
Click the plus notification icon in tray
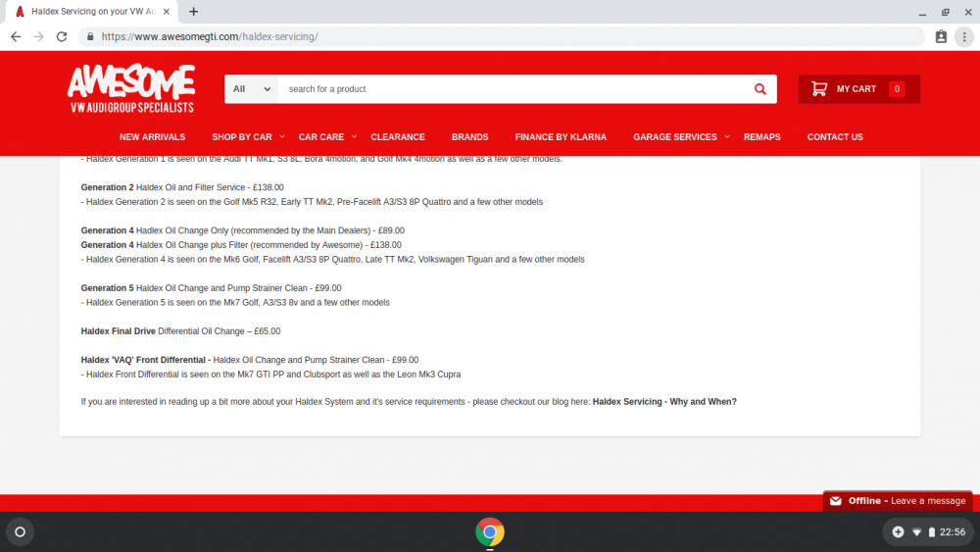(898, 532)
